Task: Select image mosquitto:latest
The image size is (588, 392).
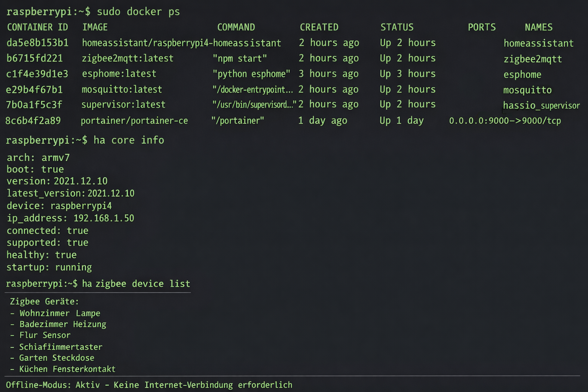Action: 122,90
